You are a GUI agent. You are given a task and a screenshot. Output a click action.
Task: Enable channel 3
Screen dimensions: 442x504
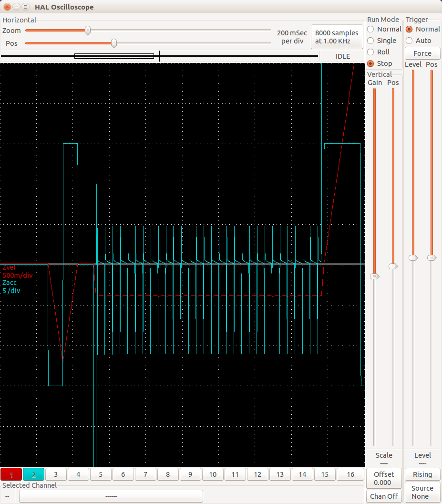[56, 474]
